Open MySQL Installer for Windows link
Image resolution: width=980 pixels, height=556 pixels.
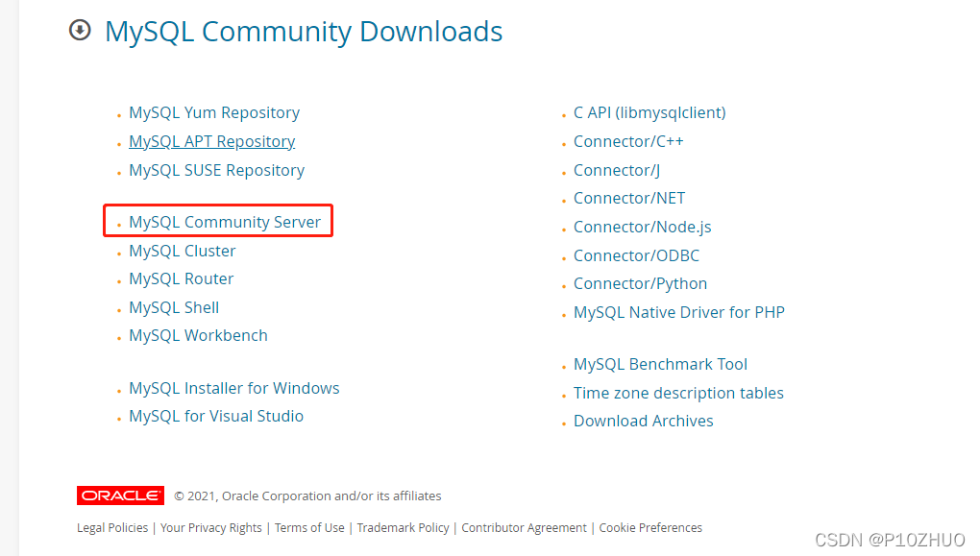point(234,388)
